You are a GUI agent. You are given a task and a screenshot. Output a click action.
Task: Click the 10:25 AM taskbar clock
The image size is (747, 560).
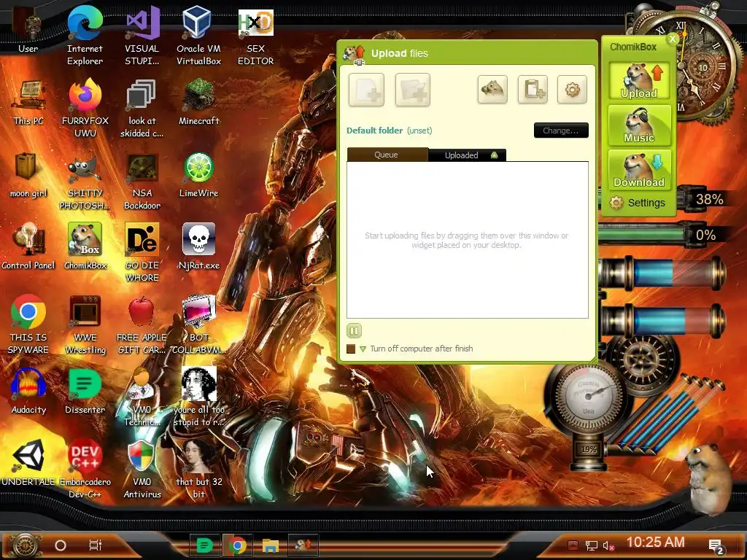[x=655, y=542]
